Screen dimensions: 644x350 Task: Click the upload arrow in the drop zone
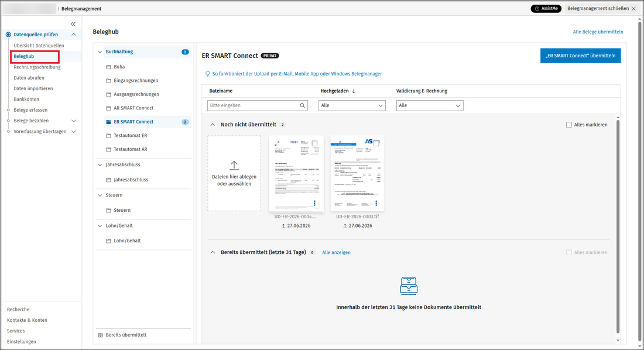[x=234, y=165]
